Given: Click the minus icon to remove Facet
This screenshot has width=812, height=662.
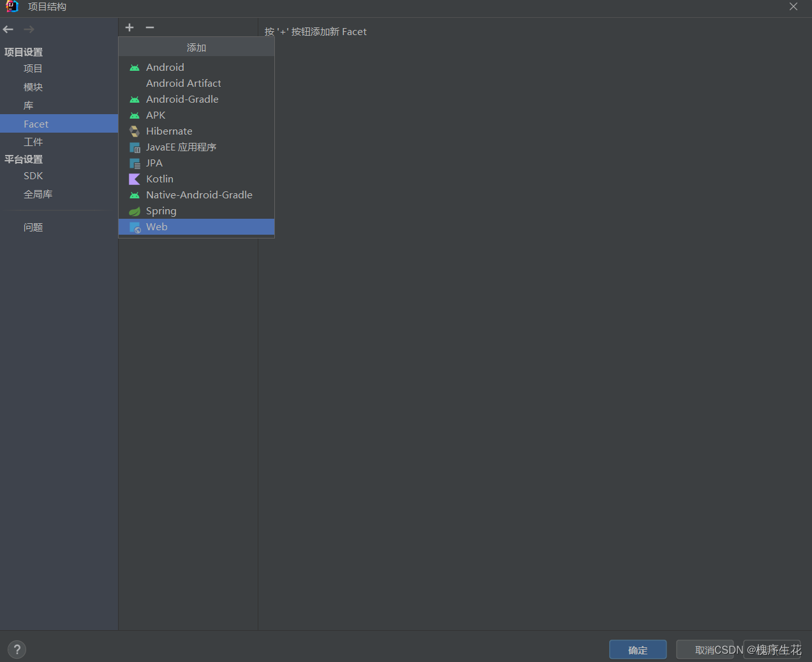Looking at the screenshot, I should pos(150,27).
